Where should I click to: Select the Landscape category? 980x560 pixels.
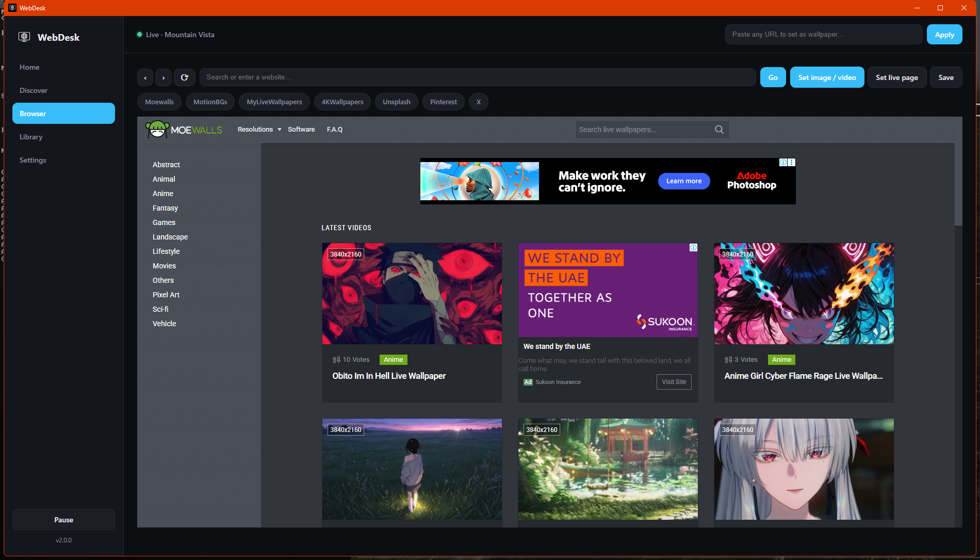(170, 237)
